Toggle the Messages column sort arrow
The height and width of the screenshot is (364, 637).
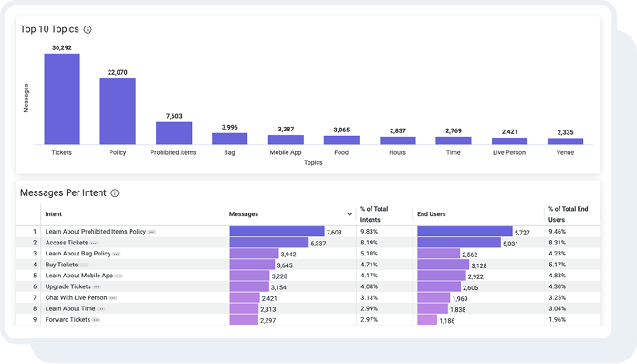click(350, 214)
